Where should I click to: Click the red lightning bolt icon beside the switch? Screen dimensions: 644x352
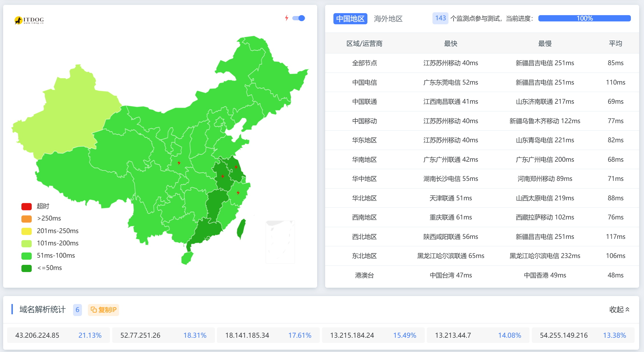coord(287,18)
